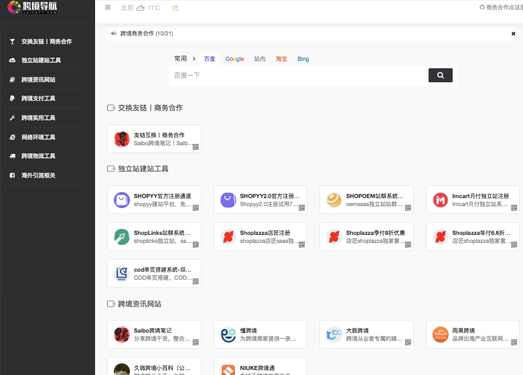This screenshot has height=375, width=523.
Task: Open the SHOPOEM站群系统 card
Action: pyautogui.click(x=366, y=200)
